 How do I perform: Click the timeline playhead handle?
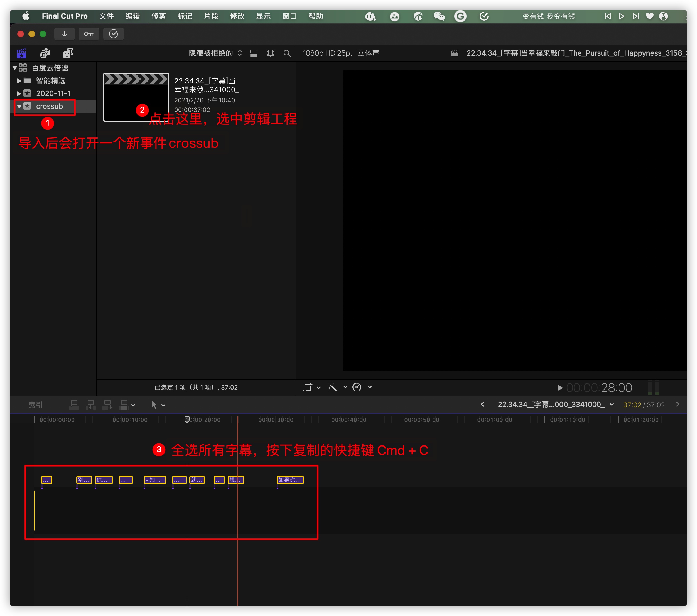click(187, 419)
